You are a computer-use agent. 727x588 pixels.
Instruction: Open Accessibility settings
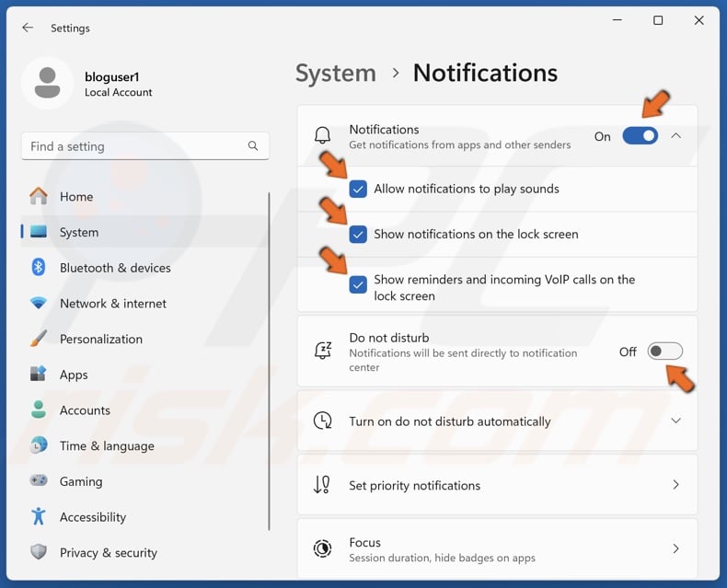pos(144,516)
